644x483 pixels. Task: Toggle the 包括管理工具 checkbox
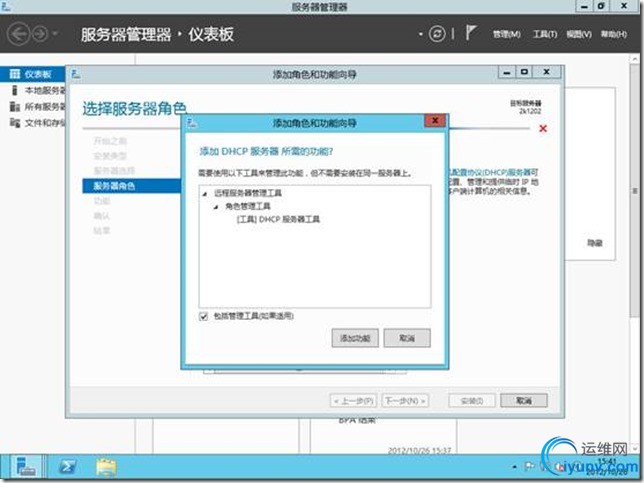click(x=203, y=316)
